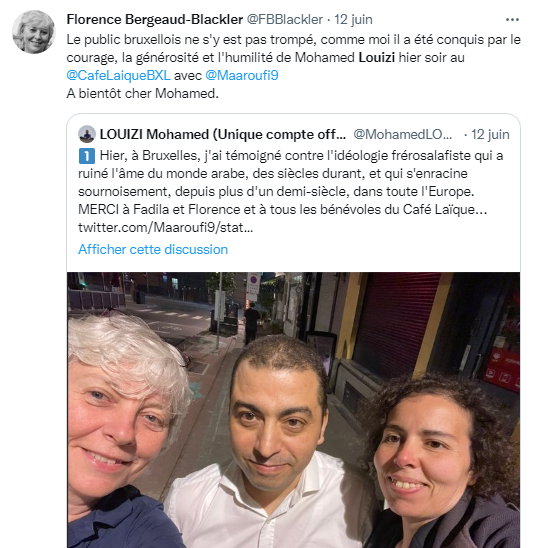Click the blue number 1 emoji icon
The image size is (534, 548).
(x=86, y=156)
